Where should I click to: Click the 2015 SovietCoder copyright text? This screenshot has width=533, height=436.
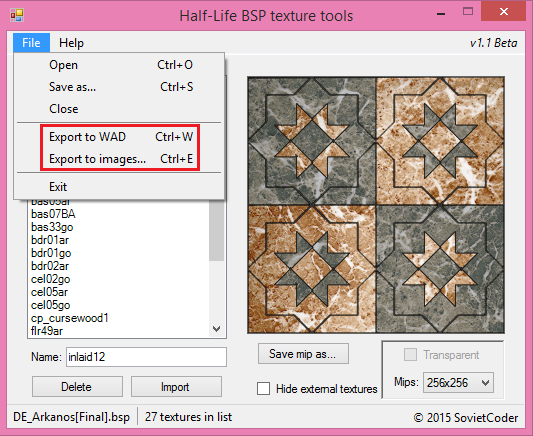(466, 418)
